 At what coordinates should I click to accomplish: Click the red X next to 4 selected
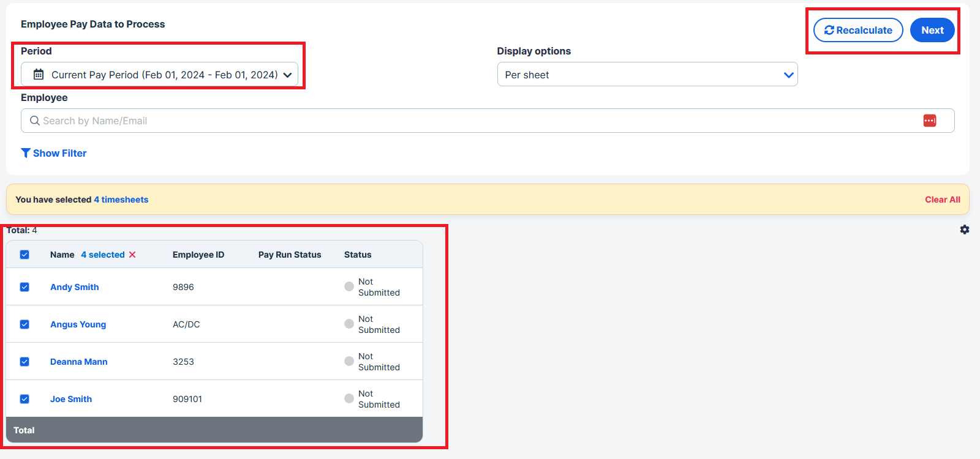pos(132,255)
